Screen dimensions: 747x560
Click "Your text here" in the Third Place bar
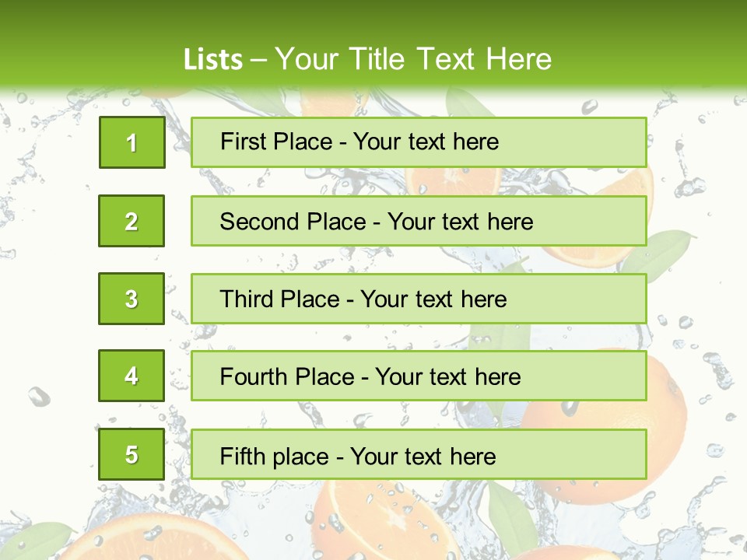pyautogui.click(x=434, y=299)
